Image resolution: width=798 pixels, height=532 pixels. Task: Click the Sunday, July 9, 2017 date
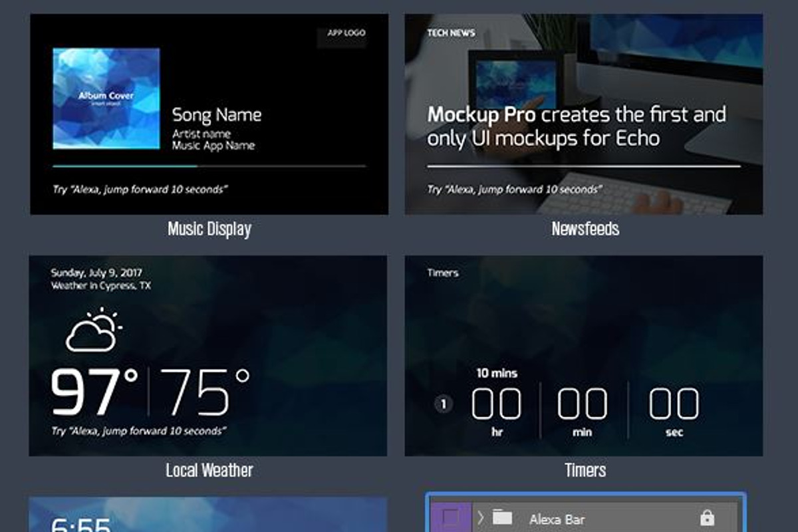[x=96, y=273]
